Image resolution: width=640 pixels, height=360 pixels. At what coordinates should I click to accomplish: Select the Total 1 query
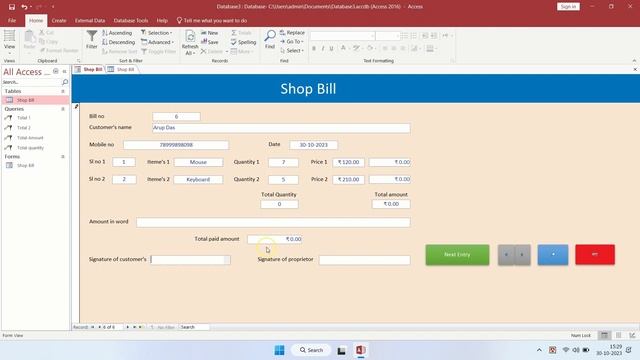pos(35,118)
